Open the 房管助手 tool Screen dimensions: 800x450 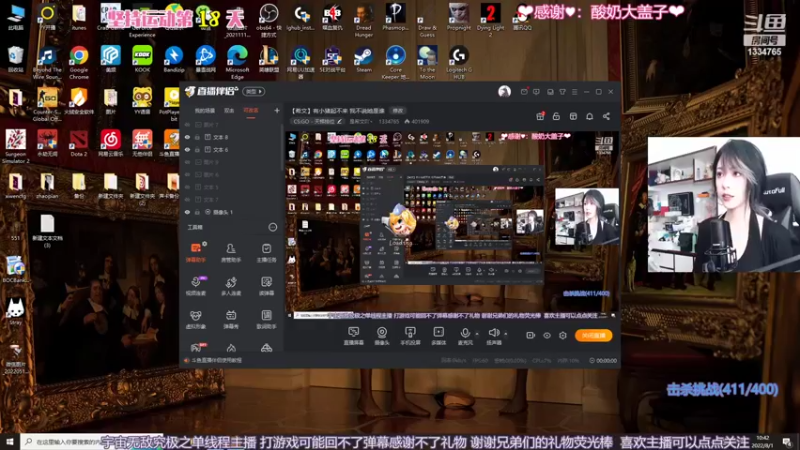coord(231,252)
